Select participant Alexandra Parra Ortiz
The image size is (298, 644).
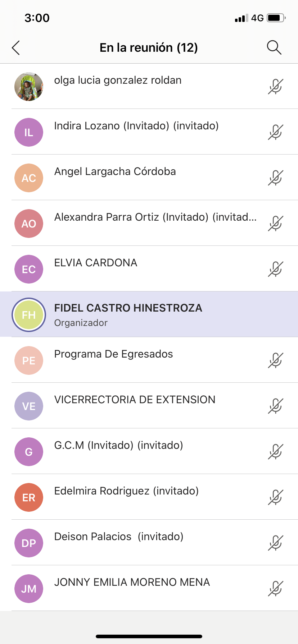[x=155, y=217]
